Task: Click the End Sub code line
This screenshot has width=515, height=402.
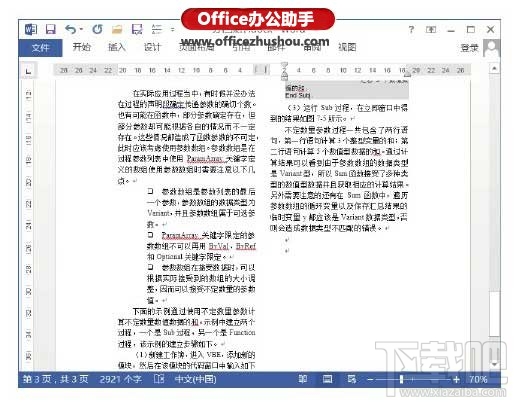Action: 297,96
